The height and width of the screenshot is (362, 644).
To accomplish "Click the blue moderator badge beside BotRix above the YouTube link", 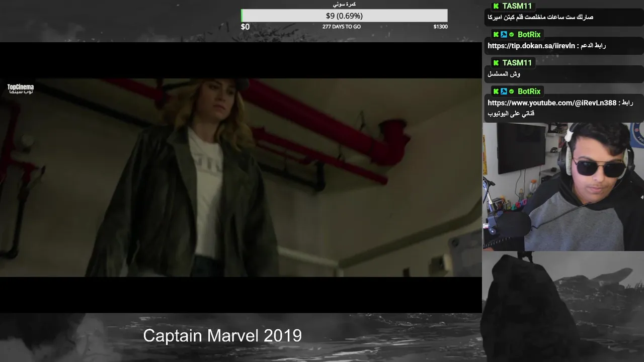I will (504, 92).
